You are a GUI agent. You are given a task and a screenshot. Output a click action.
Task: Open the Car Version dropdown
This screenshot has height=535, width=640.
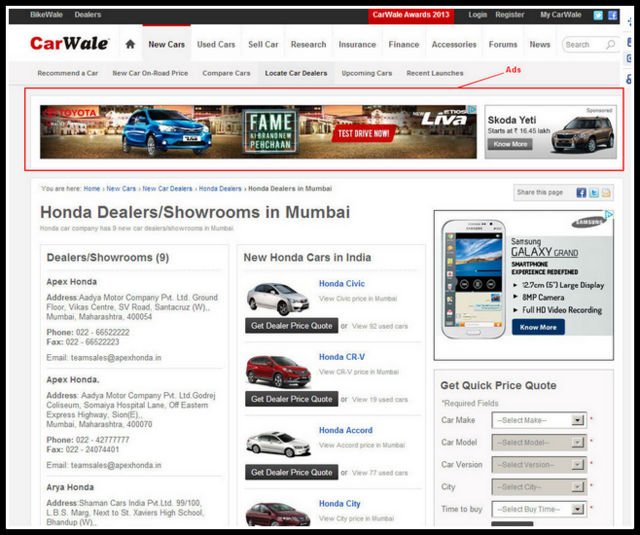click(x=539, y=464)
